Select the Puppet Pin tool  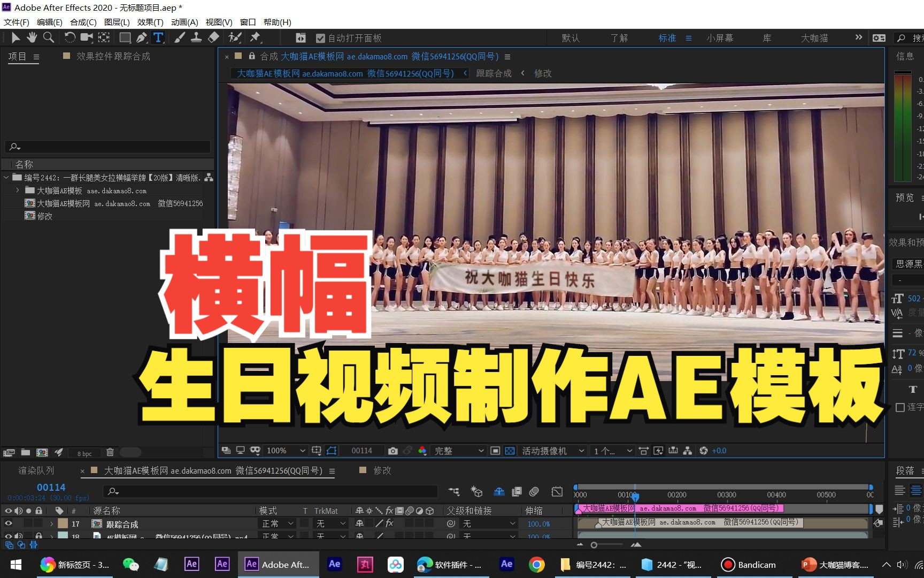[255, 37]
